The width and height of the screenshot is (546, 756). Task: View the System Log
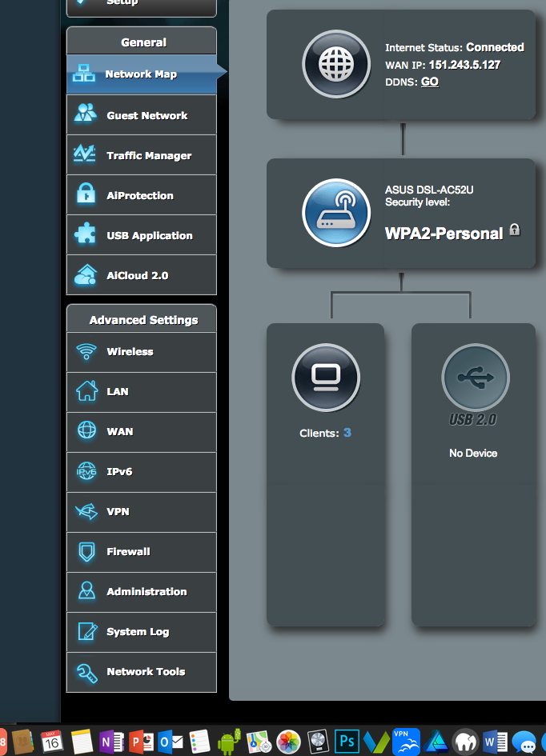[x=142, y=632]
